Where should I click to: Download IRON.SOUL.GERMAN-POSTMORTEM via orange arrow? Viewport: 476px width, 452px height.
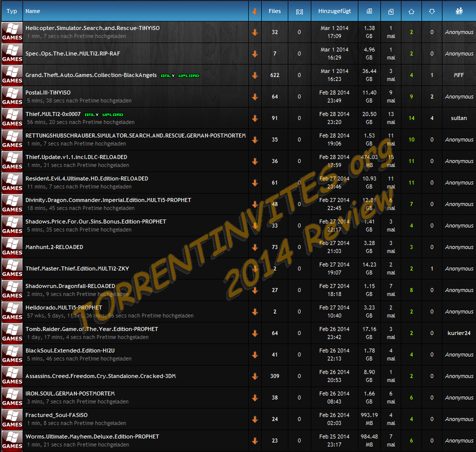coord(255,398)
